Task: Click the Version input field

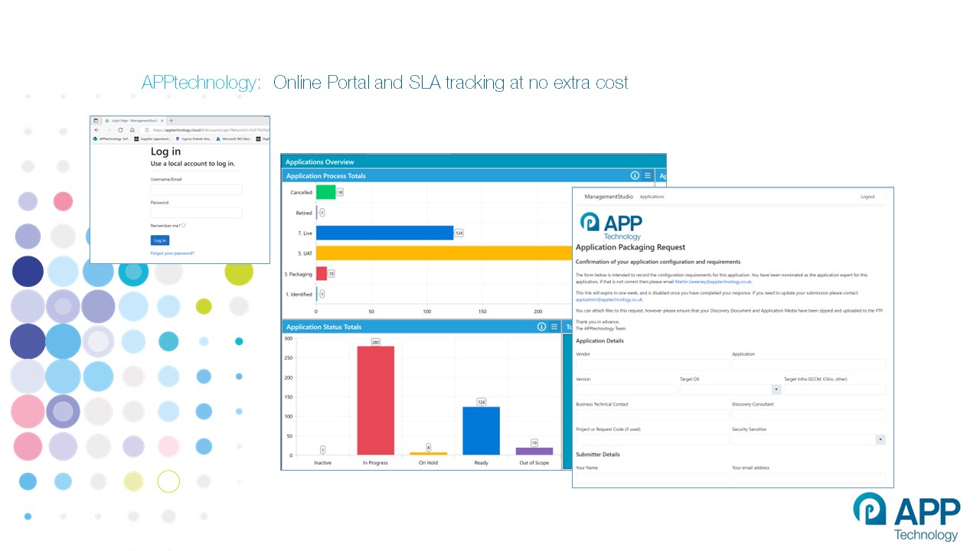Action: [626, 390]
